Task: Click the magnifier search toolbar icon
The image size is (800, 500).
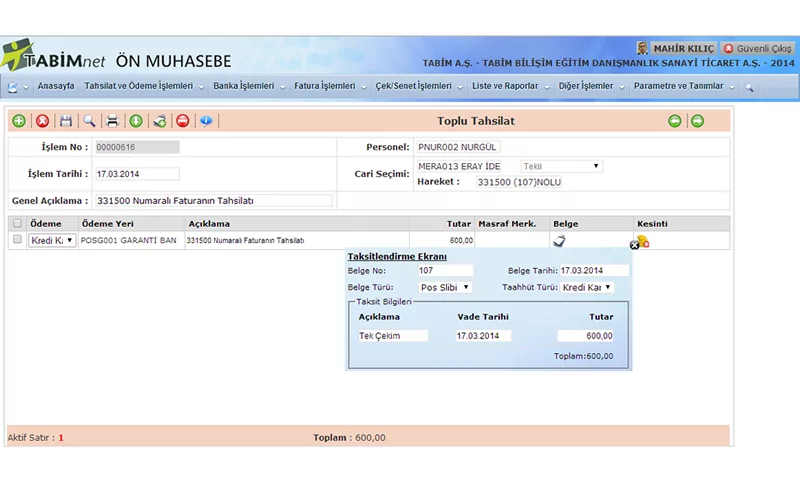Action: [89, 121]
